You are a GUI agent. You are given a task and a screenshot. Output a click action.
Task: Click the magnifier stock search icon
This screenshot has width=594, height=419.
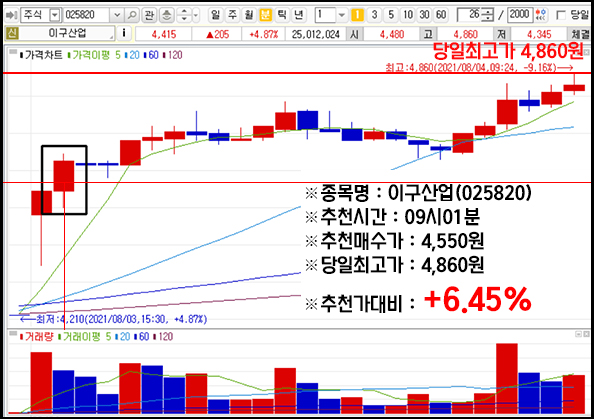coord(131,15)
